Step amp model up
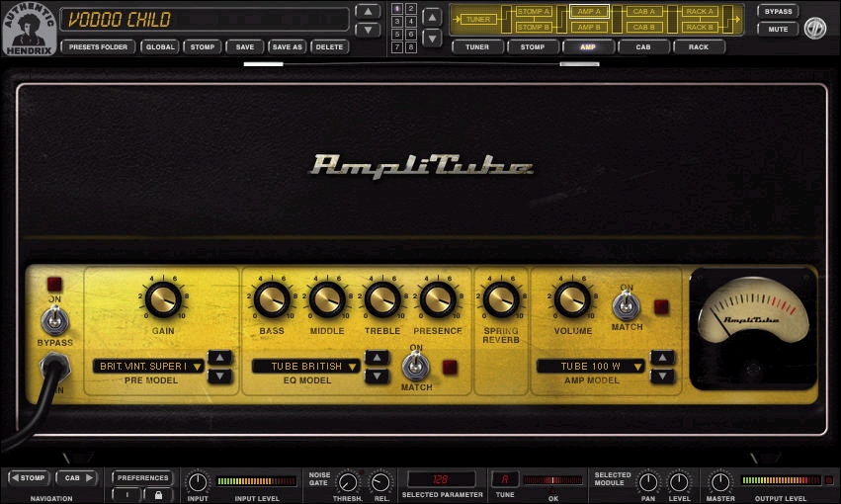The width and height of the screenshot is (841, 504). coord(662,358)
